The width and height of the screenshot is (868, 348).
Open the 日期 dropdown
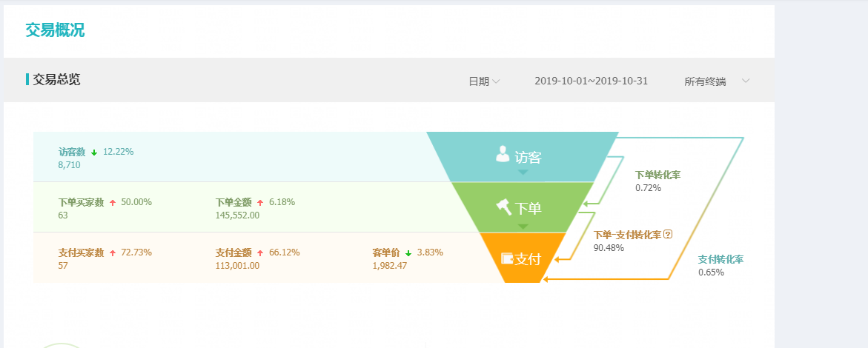pos(484,81)
